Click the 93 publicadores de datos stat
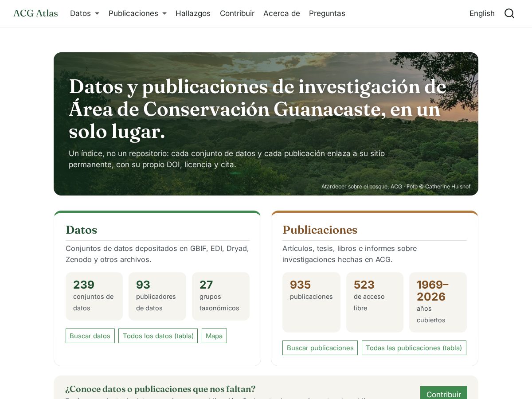532x399 pixels. 157,296
